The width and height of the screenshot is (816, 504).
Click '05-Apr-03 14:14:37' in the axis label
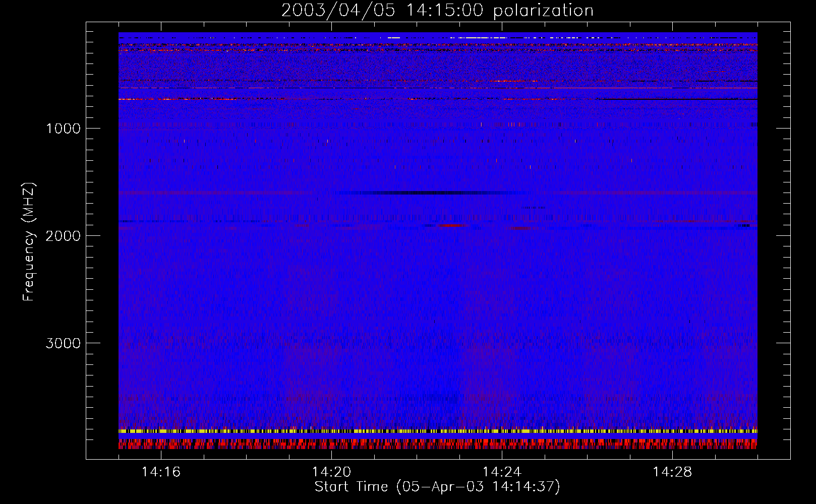pyautogui.click(x=478, y=487)
